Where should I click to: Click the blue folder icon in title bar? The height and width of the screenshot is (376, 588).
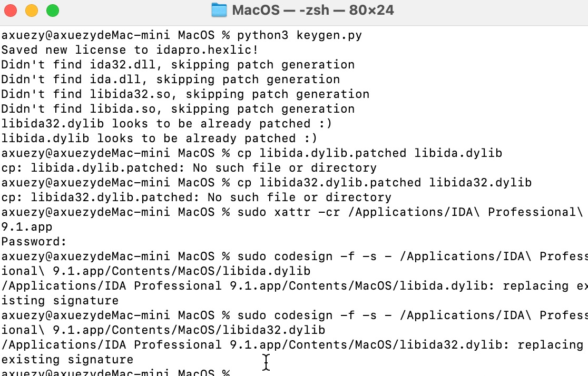point(219,10)
